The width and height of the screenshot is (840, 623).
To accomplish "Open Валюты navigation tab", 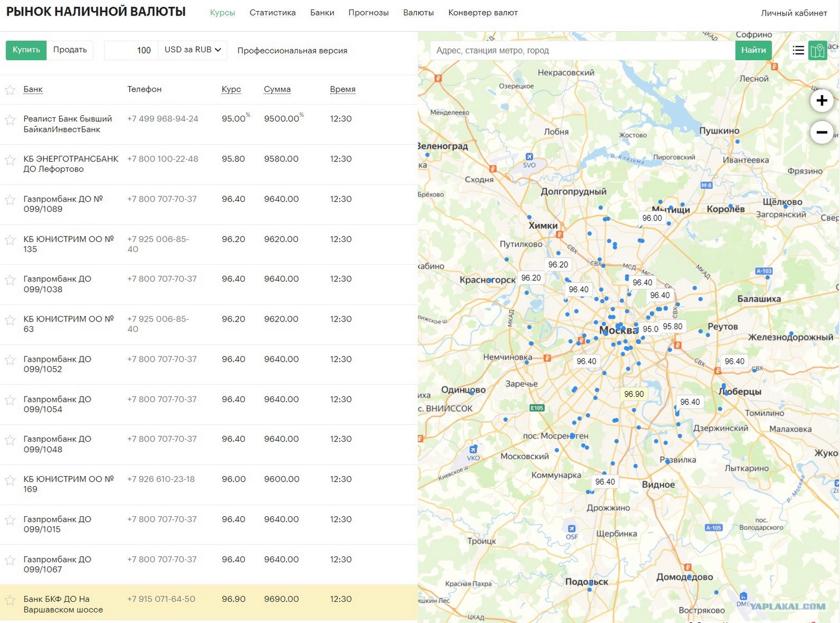I will 418,13.
